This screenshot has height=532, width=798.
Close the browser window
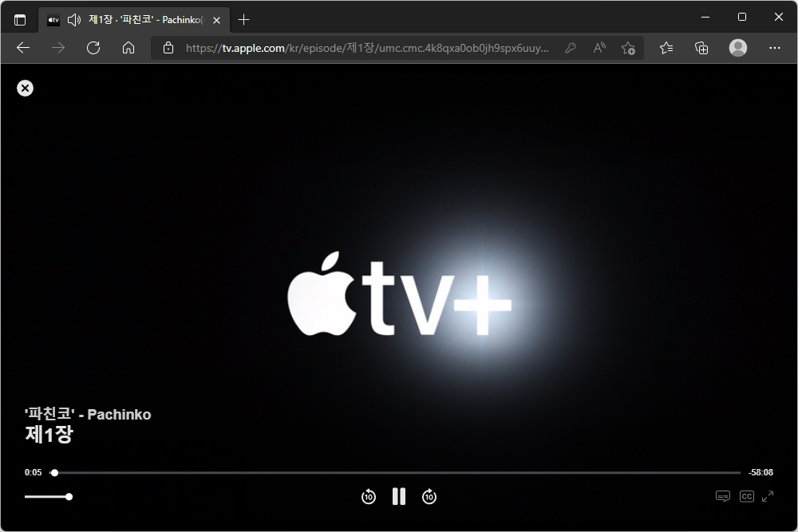(x=779, y=17)
